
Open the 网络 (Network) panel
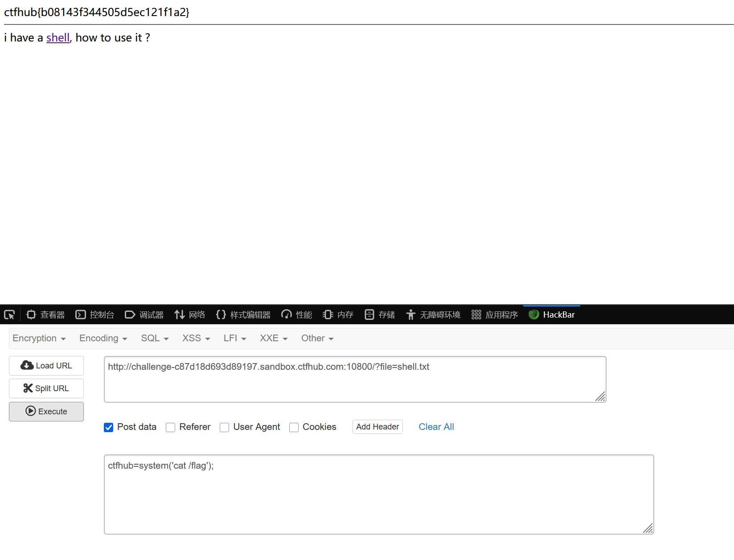click(189, 315)
